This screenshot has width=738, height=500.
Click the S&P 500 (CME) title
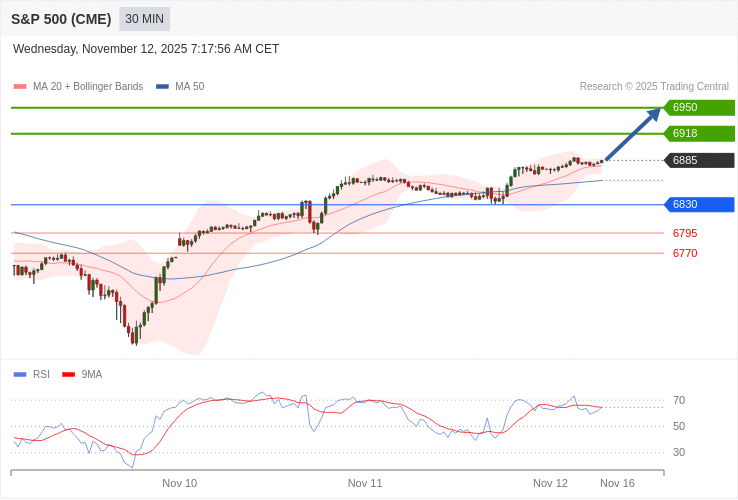(61, 19)
